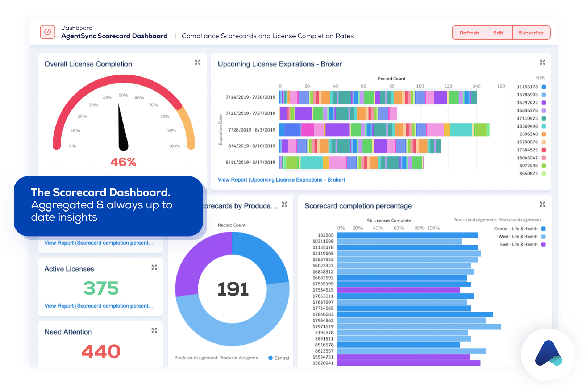Expand the Need Attention widget

154,330
